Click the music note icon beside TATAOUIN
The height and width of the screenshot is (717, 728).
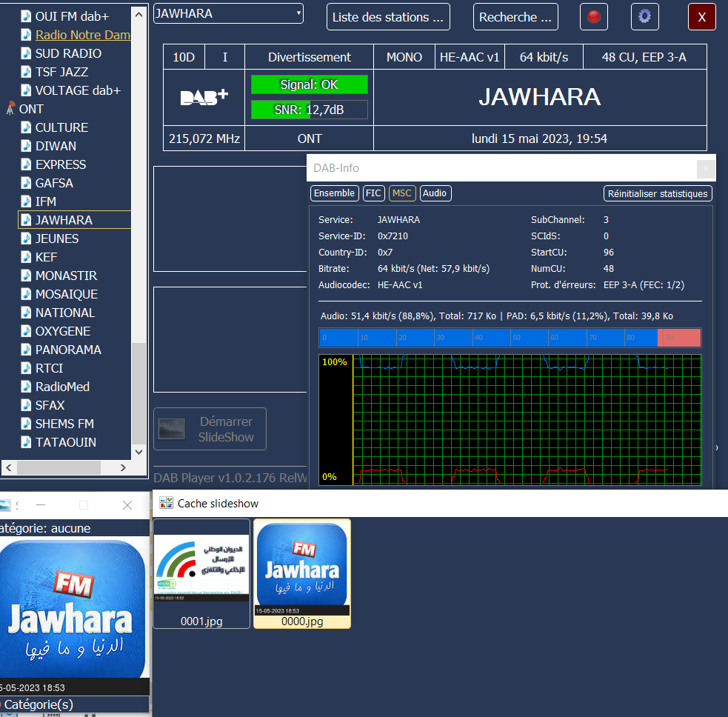click(x=26, y=442)
